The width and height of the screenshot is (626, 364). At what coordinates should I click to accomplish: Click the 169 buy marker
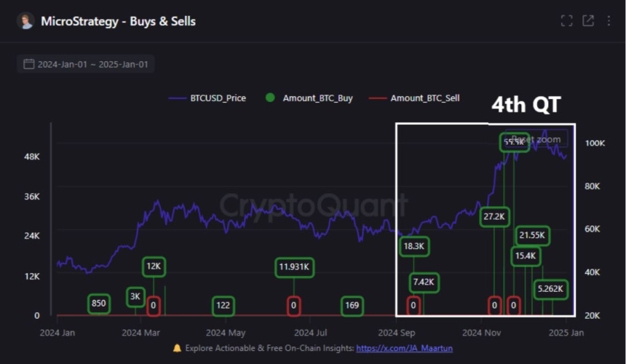352,306
